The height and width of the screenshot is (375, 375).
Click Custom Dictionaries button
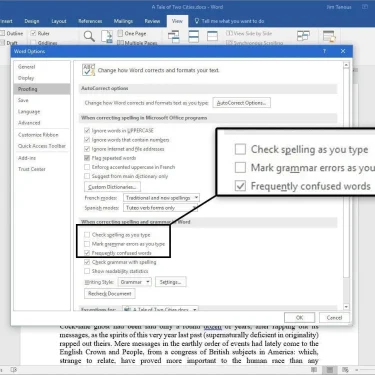[x=112, y=187]
